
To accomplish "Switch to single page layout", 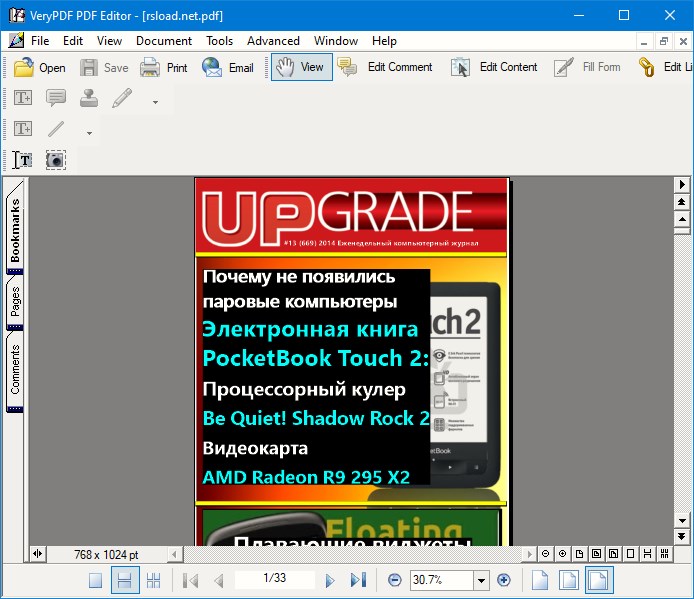I will click(96, 580).
